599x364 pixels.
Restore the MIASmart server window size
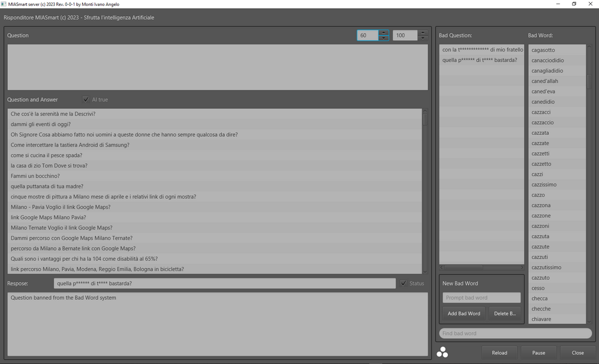coord(574,4)
